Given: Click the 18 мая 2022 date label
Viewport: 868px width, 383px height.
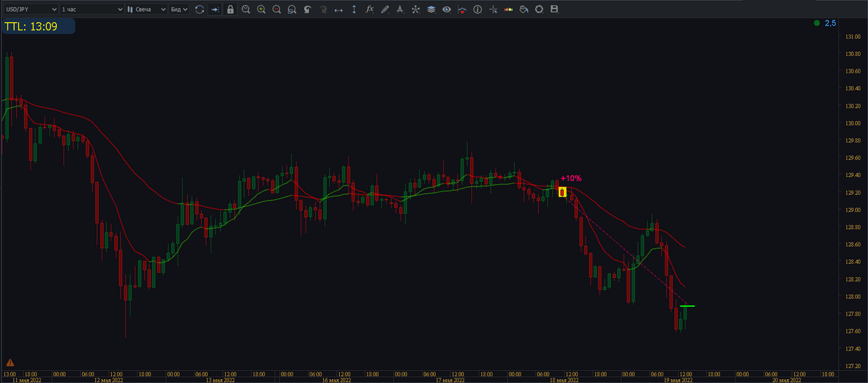Looking at the screenshot, I should click(564, 380).
